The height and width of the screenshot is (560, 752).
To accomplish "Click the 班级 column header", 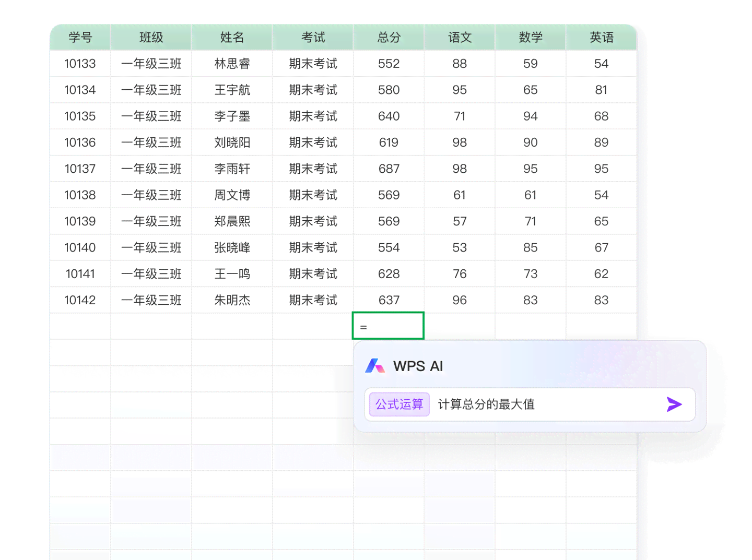I will coord(151,37).
